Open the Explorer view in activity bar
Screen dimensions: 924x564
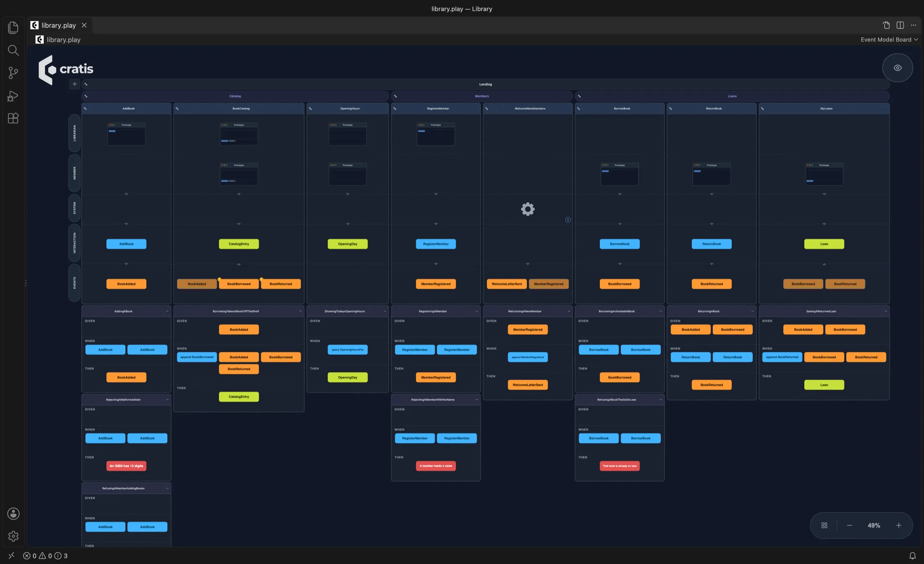pyautogui.click(x=13, y=27)
